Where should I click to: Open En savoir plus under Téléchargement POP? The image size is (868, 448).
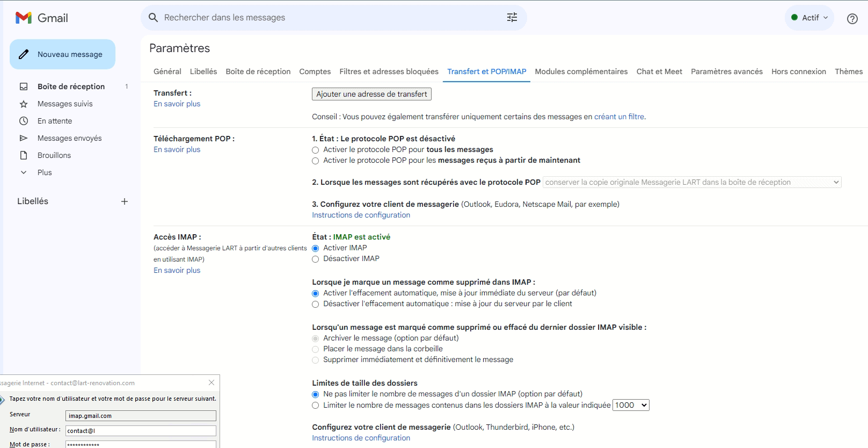(177, 149)
